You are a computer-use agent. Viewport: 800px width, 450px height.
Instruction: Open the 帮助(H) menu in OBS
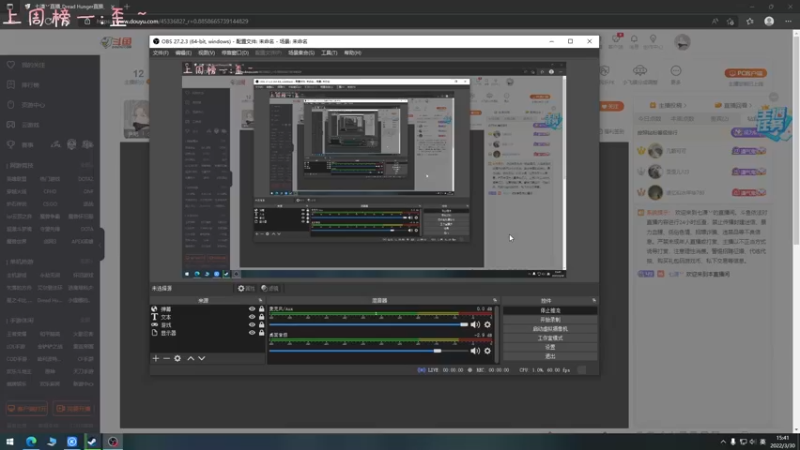coord(353,53)
